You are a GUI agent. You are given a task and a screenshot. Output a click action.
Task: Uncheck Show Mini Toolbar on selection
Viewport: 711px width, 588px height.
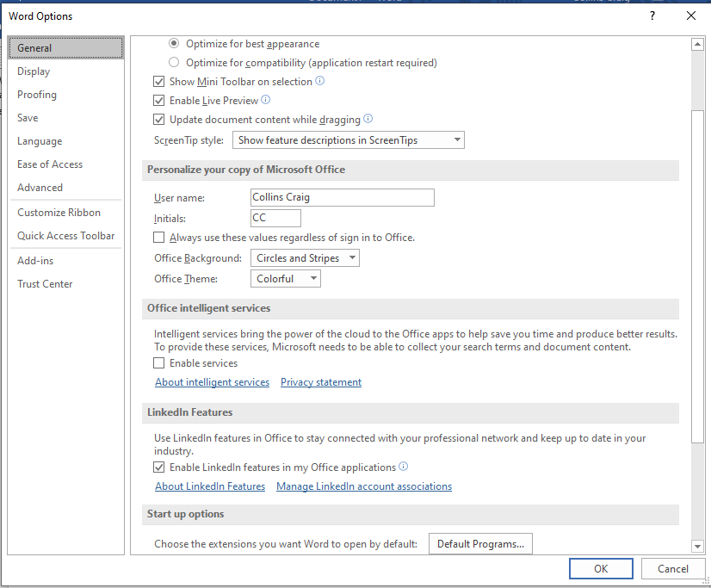pyautogui.click(x=158, y=82)
